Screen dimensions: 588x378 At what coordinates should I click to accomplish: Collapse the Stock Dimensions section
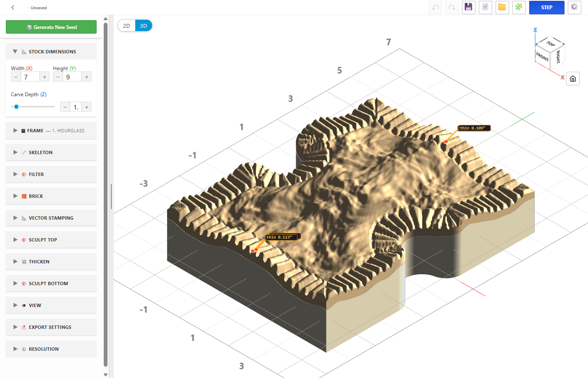point(15,52)
